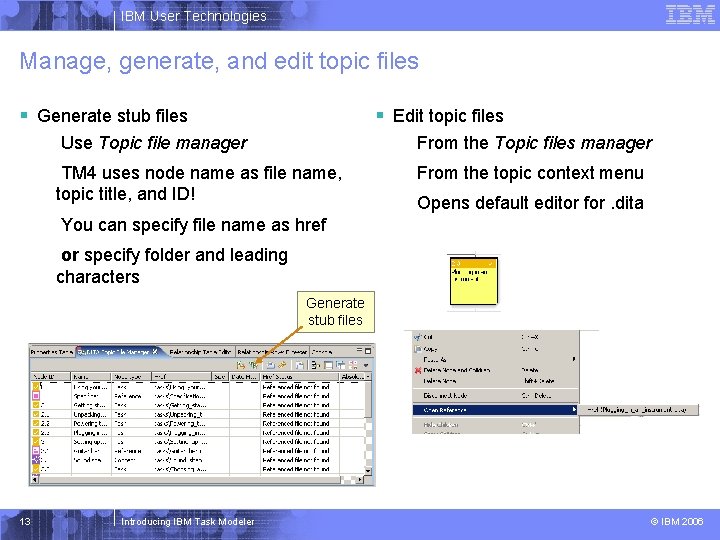Choose Delete Node from the context menu
This screenshot has width=720, height=540.
pos(495,381)
